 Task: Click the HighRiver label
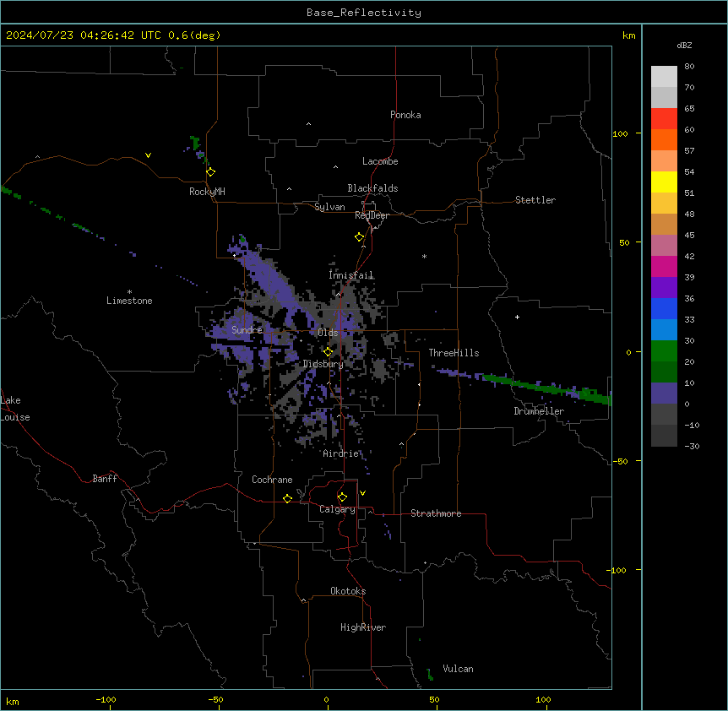pos(363,627)
